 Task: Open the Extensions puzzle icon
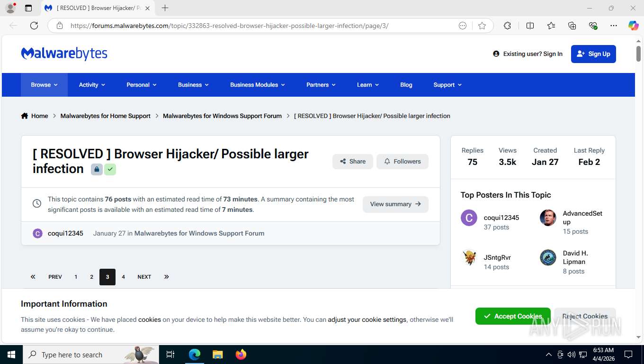pos(507,26)
